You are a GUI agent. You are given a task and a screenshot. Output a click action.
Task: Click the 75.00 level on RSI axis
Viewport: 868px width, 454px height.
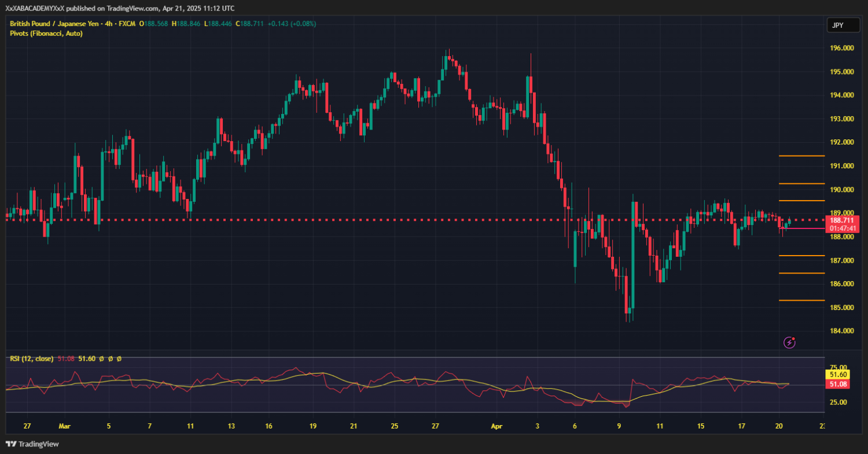pos(839,367)
